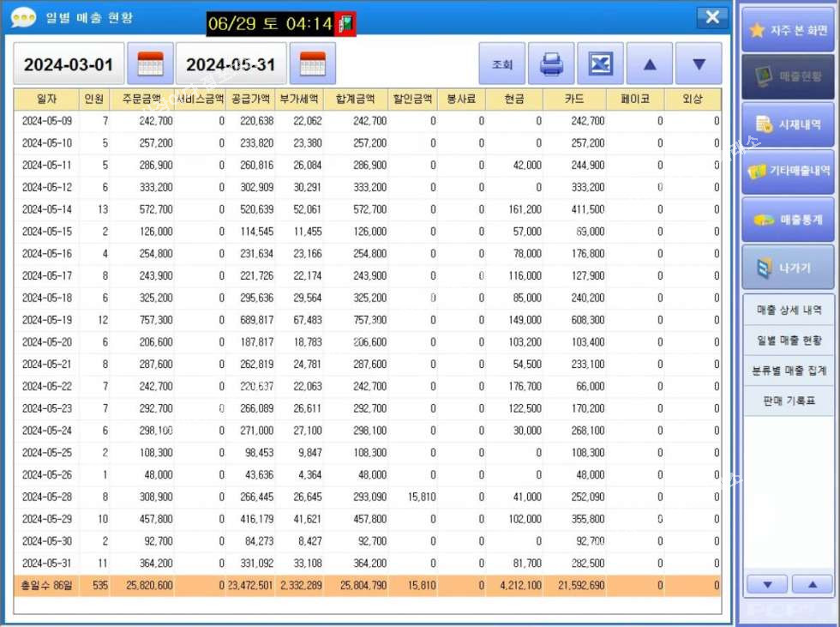Image resolution: width=840 pixels, height=627 pixels.
Task: Click the icon beside the 04:14 clock
Action: tap(345, 23)
